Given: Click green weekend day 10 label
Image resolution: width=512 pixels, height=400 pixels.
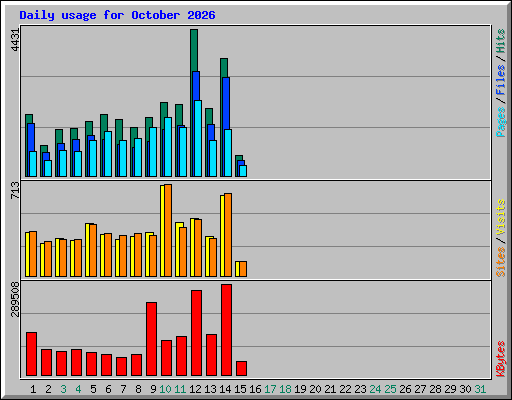Looking at the screenshot, I should 165,389.
